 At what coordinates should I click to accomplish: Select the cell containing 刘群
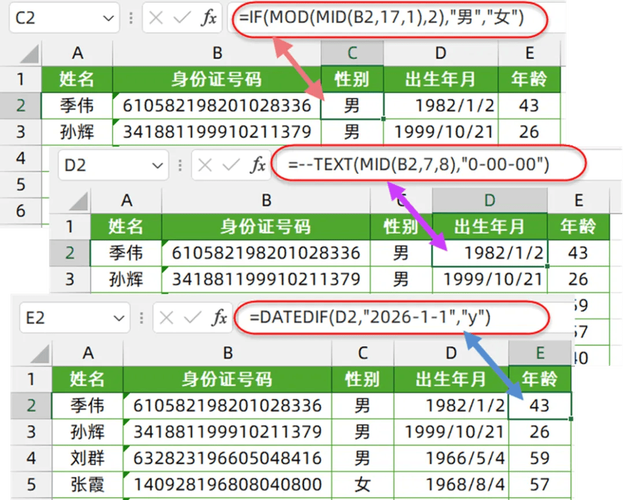click(88, 457)
